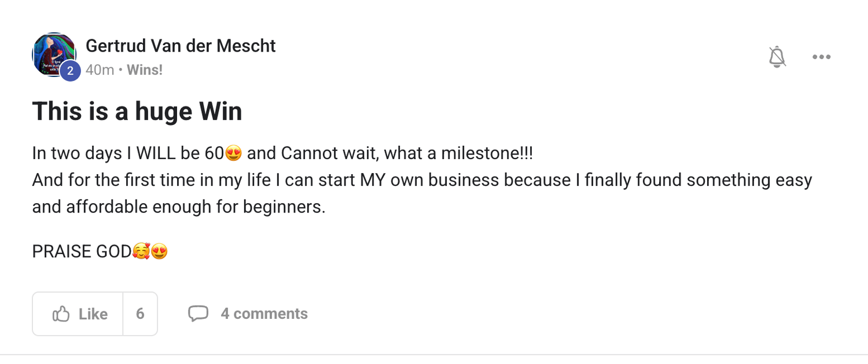Mute notifications with the crossed bell icon
868x364 pixels.
(x=777, y=57)
